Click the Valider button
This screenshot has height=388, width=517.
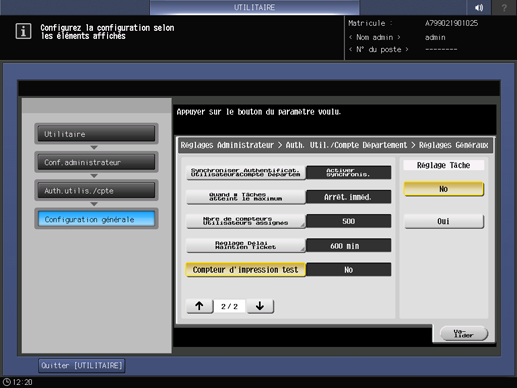coord(464,333)
